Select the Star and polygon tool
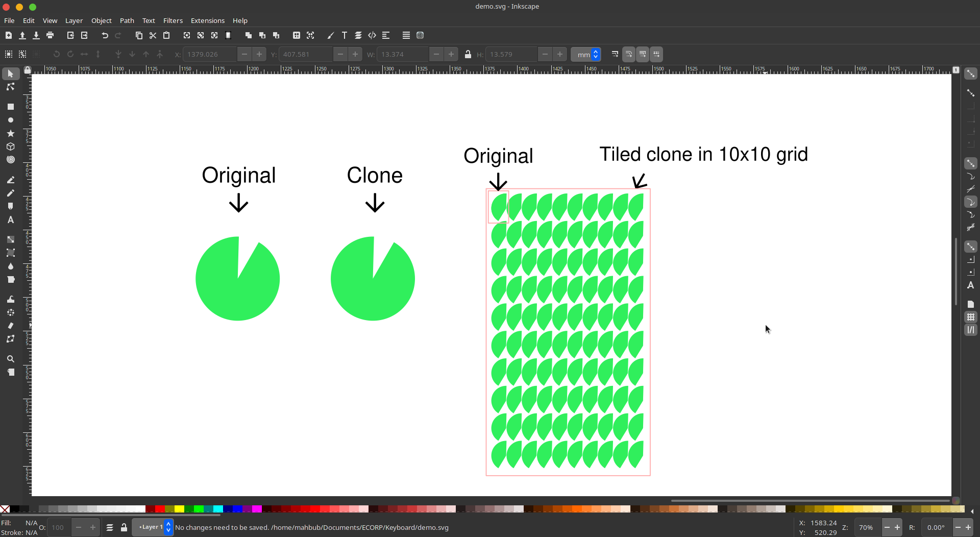 coord(10,133)
